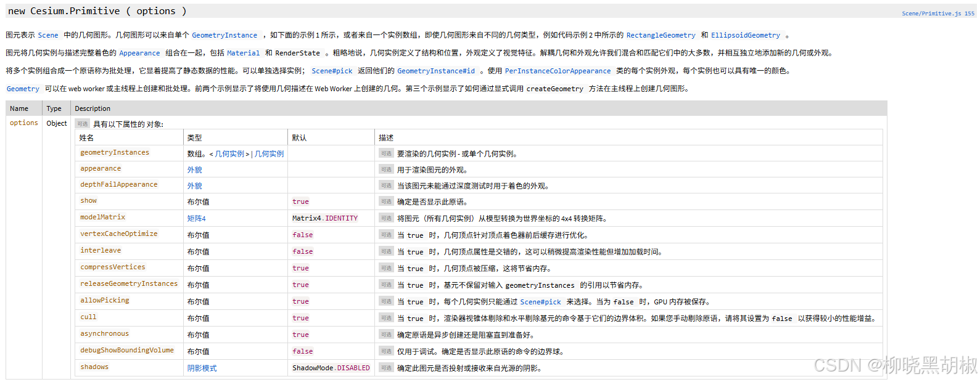Select the appearance property name

pos(101,168)
